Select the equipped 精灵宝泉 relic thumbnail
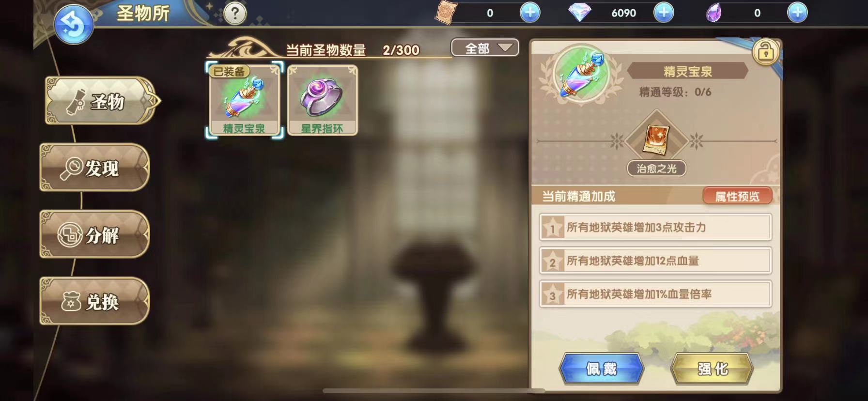 tap(244, 100)
